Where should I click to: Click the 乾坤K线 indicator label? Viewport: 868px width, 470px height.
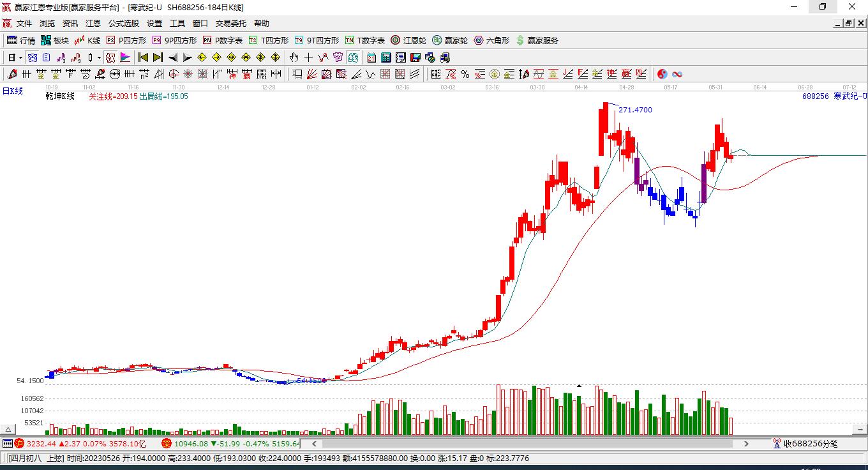point(60,96)
